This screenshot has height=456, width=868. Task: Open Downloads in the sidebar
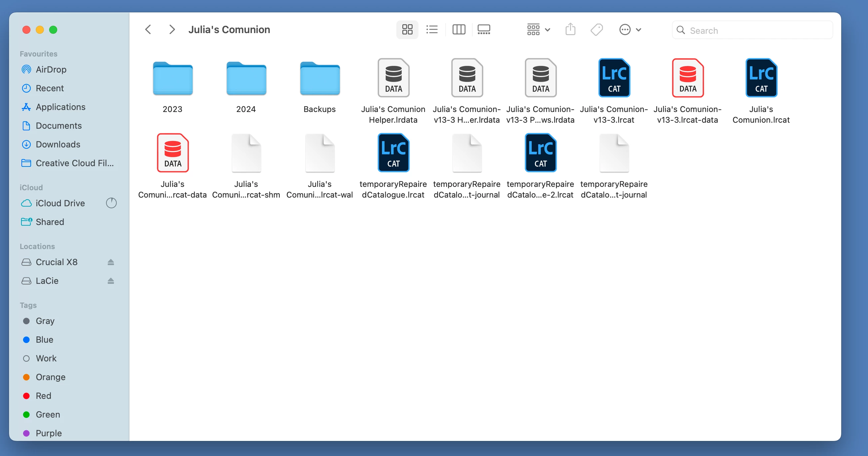click(58, 144)
